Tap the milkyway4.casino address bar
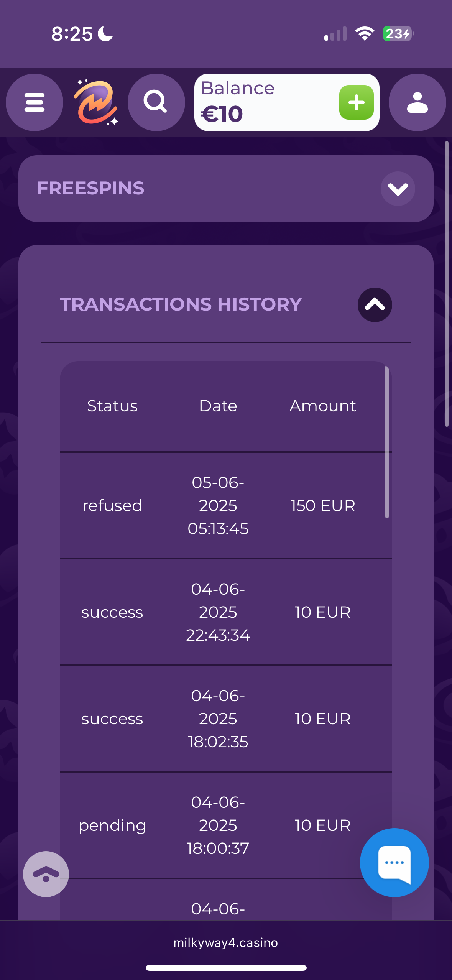452x980 pixels. point(226,943)
